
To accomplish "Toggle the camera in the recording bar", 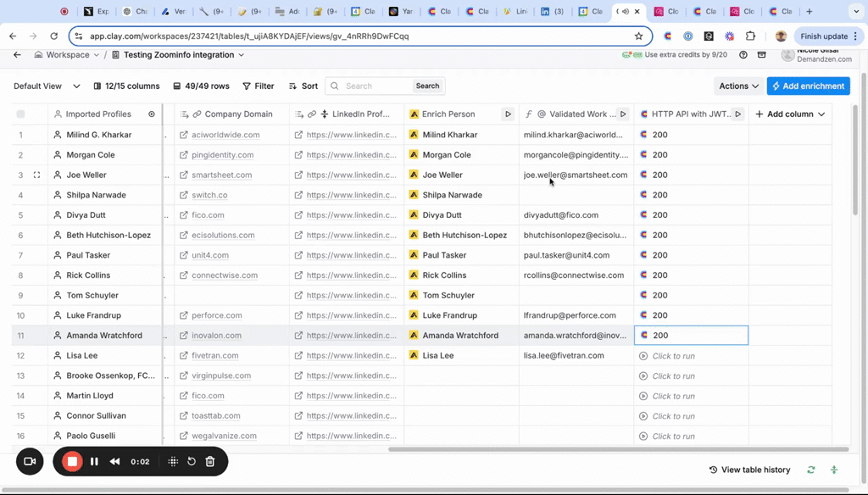I will 30,462.
